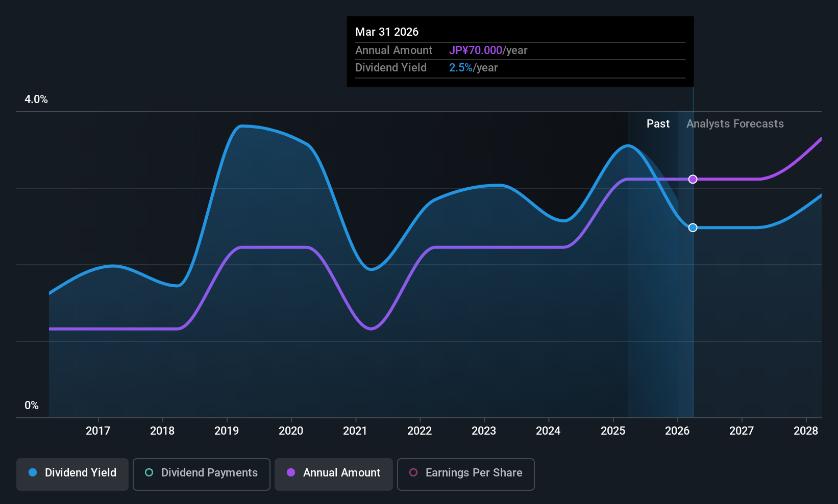Click the 2027 x-axis label
The image size is (838, 504).
tap(742, 431)
